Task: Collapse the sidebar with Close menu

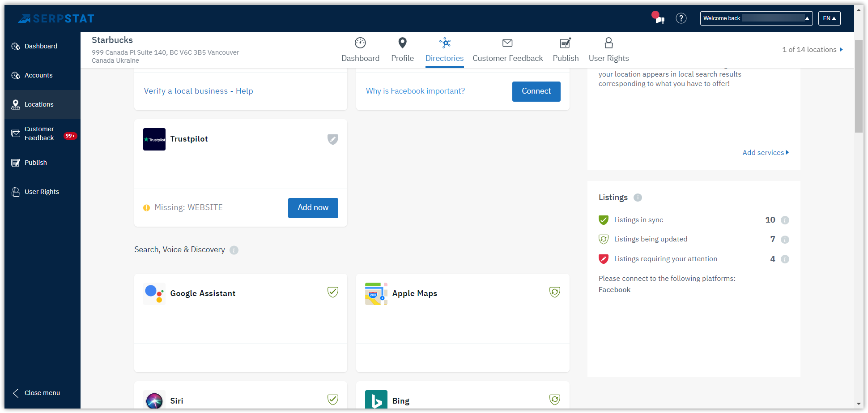Action: 36,393
